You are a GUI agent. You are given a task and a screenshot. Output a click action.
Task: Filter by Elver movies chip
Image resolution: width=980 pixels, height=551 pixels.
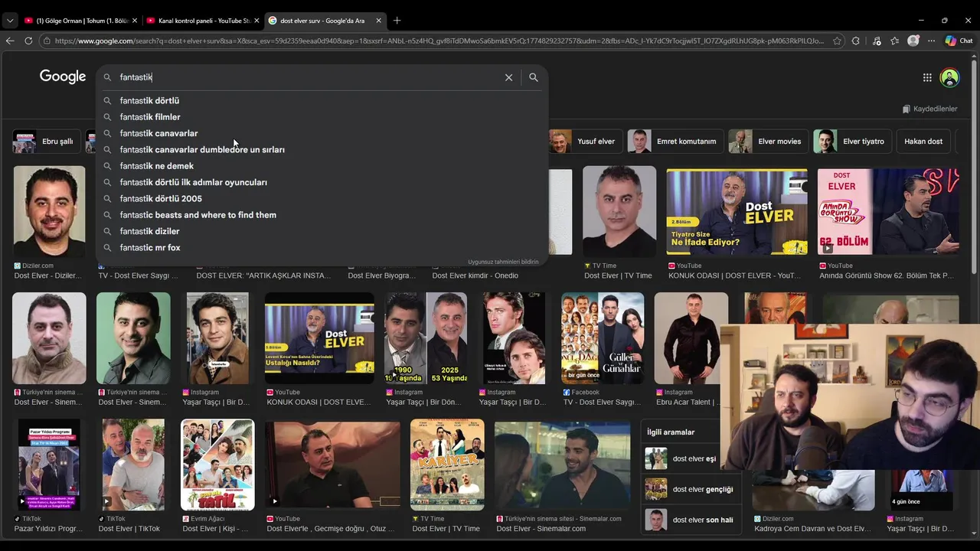[x=768, y=142]
